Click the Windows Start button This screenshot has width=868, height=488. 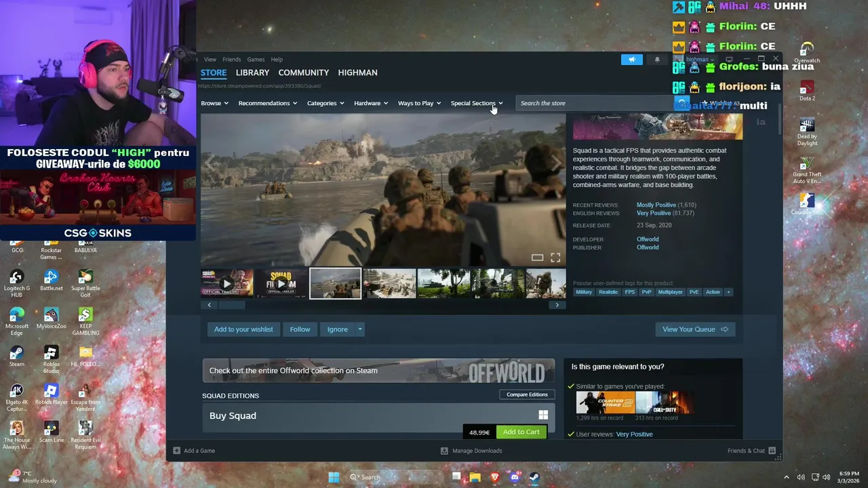tap(334, 477)
